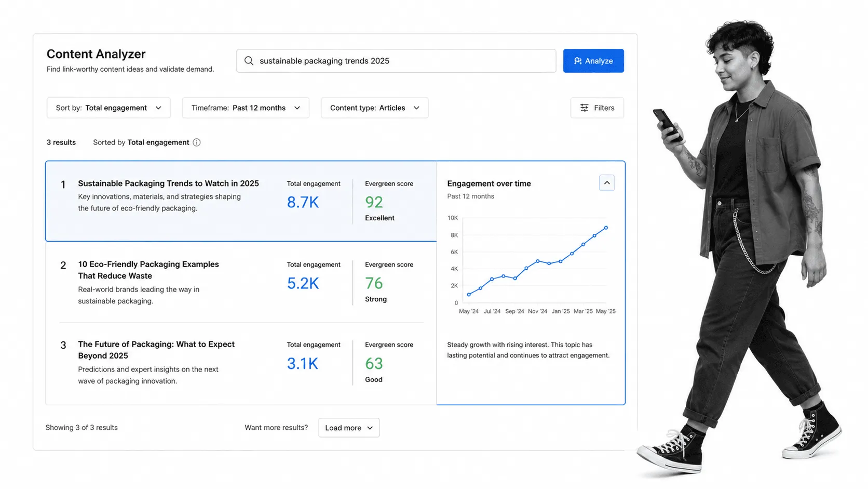The height and width of the screenshot is (489, 868).
Task: Click the evergreen score 92
Action: point(374,202)
